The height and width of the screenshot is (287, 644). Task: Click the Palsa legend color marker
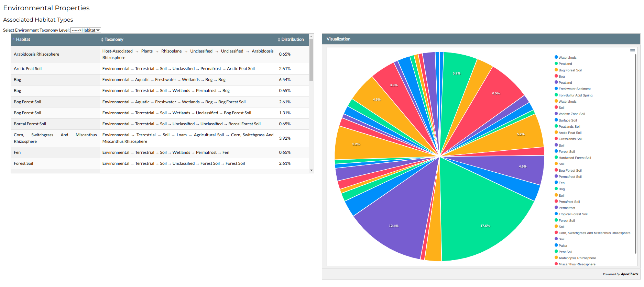[x=556, y=245]
